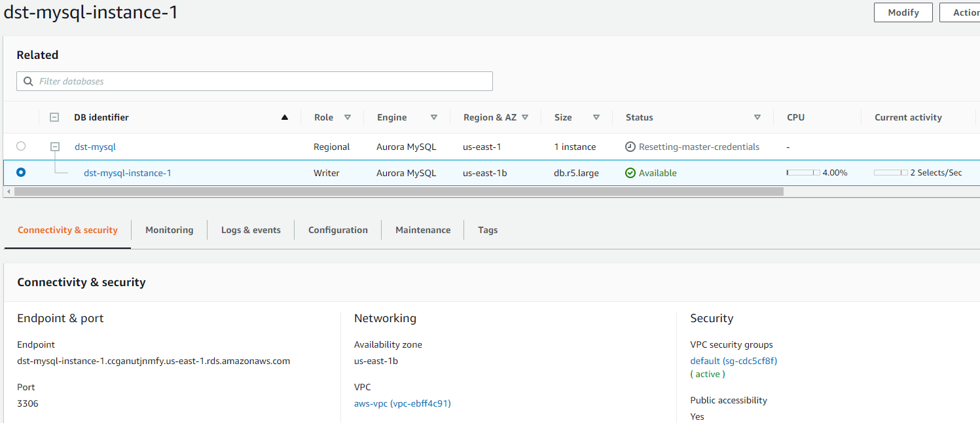
Task: Click the Size column header text
Action: click(x=563, y=118)
